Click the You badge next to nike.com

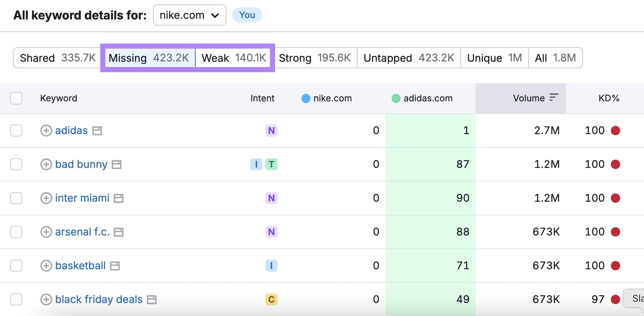(x=247, y=15)
